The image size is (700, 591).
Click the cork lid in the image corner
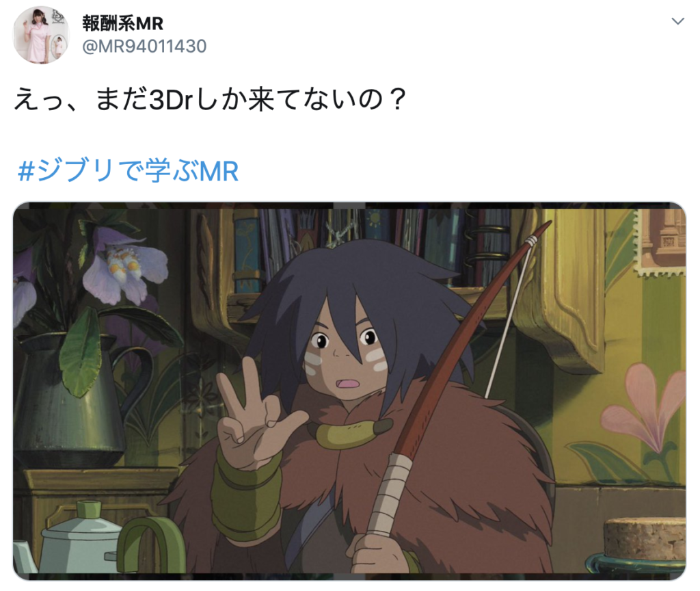[x=645, y=538]
